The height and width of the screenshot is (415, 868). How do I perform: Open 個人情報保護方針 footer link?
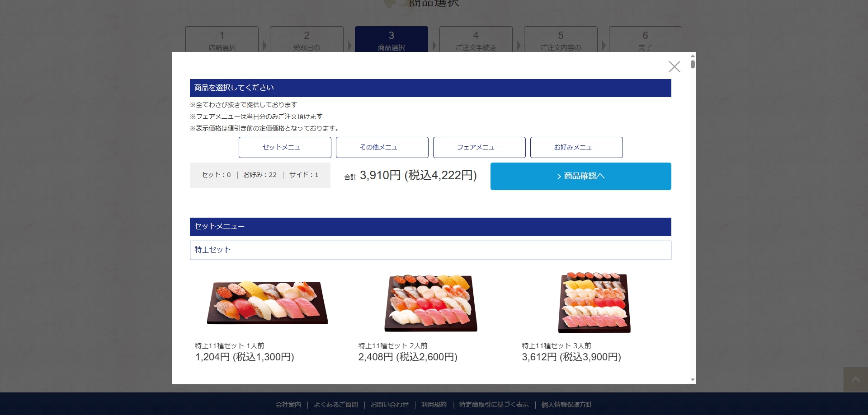pyautogui.click(x=566, y=405)
